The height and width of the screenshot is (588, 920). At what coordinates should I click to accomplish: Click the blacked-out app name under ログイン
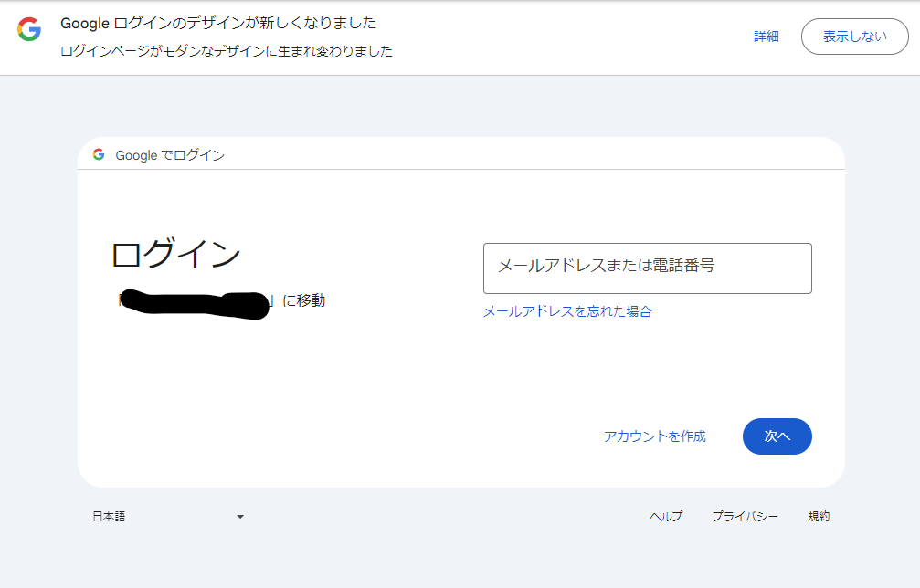194,303
